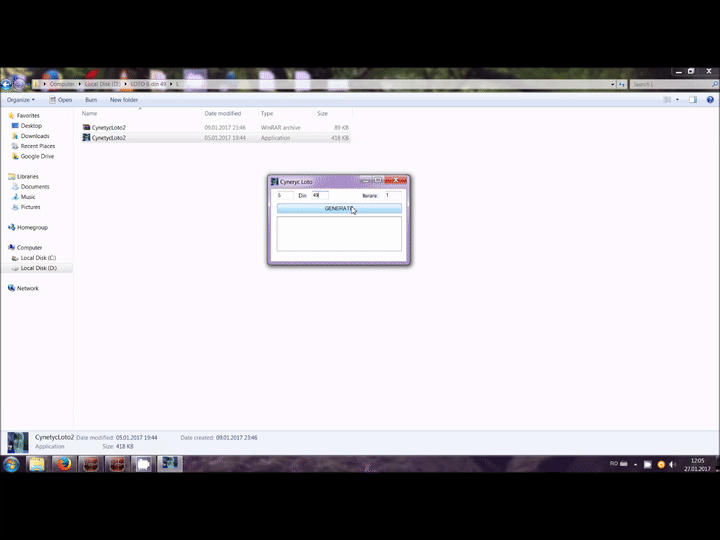720x540 pixels.
Task: Open the Organize dropdown menu
Action: coord(20,100)
